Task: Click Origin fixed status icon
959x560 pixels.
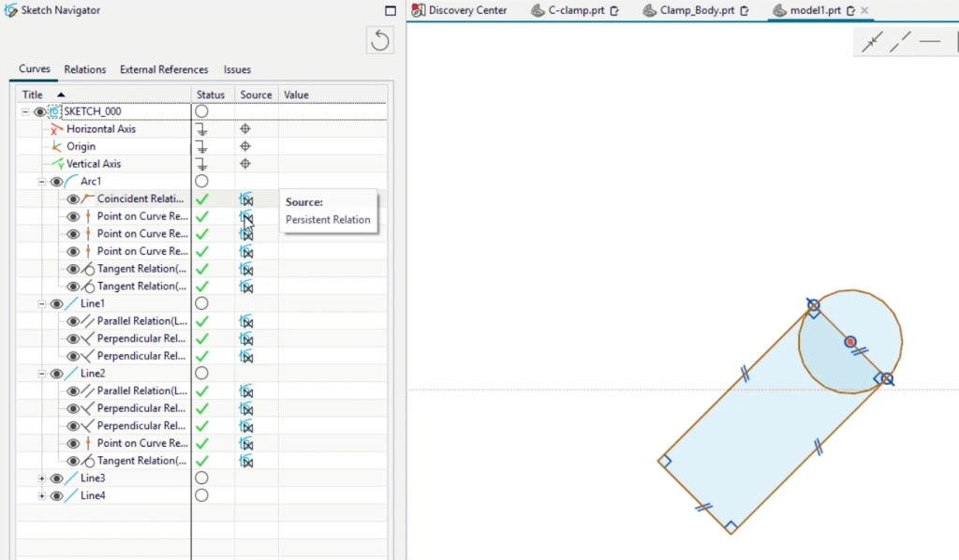Action: click(x=201, y=147)
